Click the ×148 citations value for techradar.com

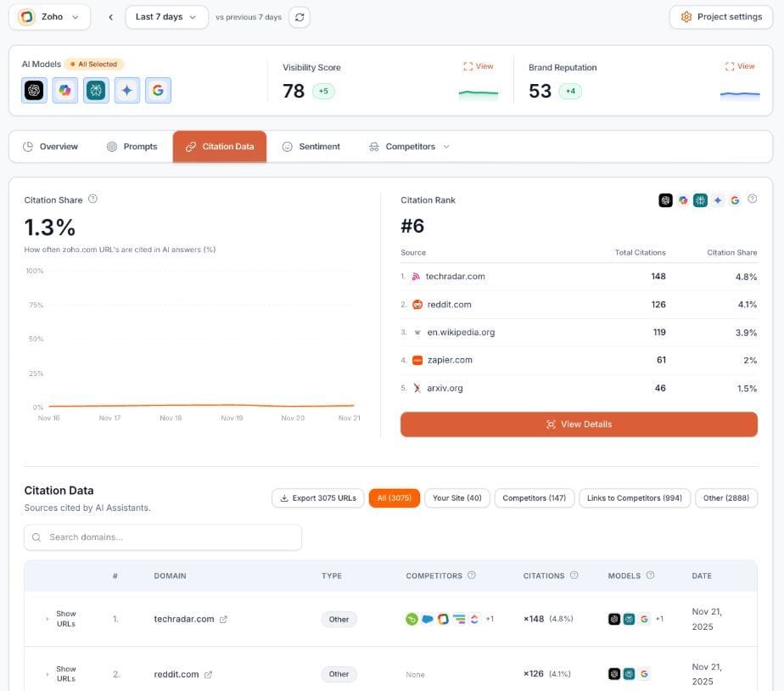tap(534, 619)
